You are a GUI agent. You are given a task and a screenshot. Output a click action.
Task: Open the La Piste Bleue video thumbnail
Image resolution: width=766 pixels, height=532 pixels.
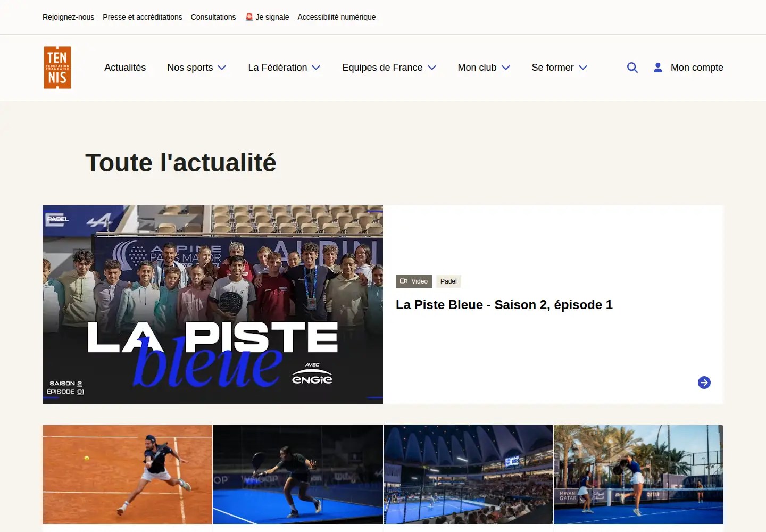(x=213, y=304)
